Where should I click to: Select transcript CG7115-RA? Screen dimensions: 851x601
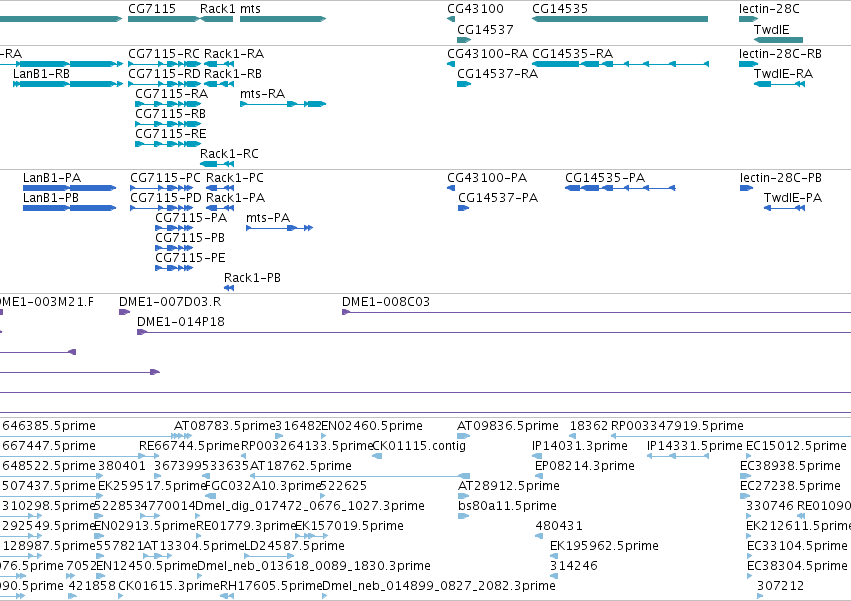coord(172,94)
